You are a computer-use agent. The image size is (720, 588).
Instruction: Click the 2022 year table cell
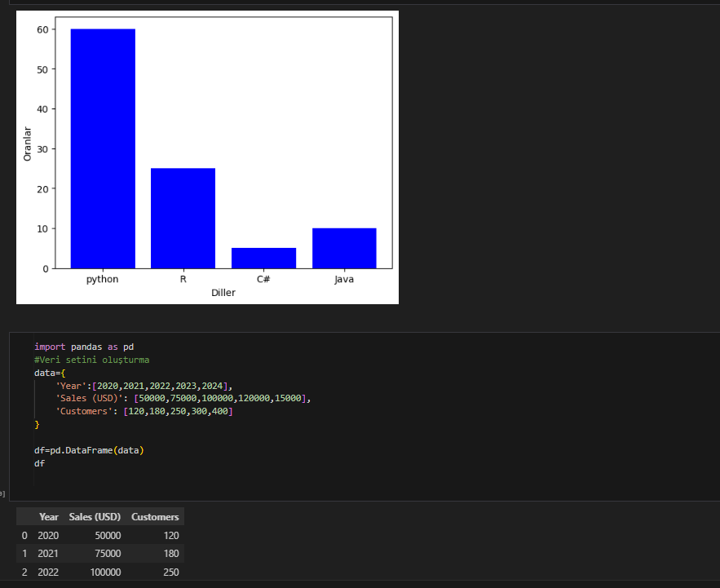48,573
